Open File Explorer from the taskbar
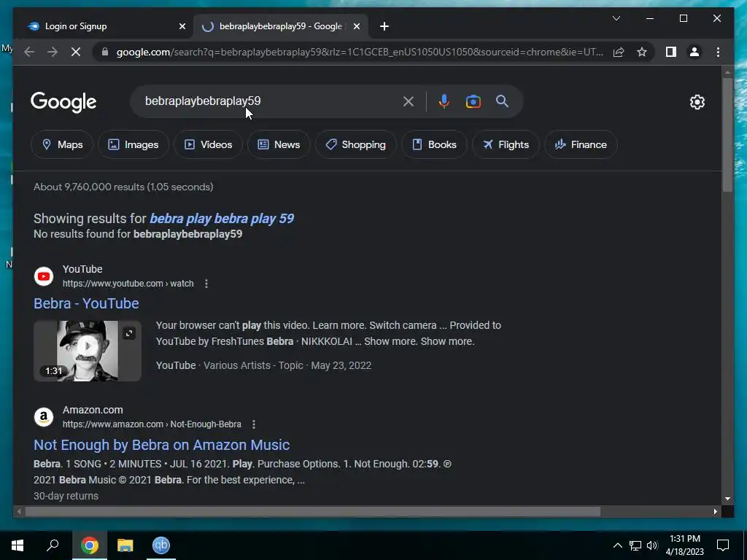This screenshot has width=747, height=560. tap(125, 545)
